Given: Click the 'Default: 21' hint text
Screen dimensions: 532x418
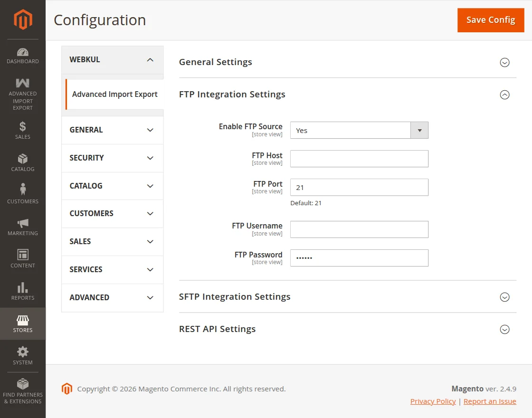Looking at the screenshot, I should coord(306,203).
